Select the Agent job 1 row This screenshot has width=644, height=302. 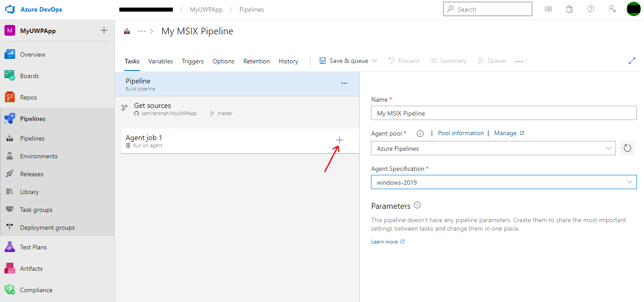coord(240,141)
